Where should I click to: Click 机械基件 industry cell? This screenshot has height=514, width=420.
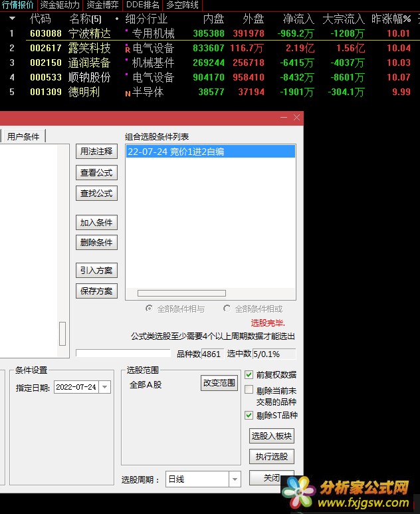153,63
